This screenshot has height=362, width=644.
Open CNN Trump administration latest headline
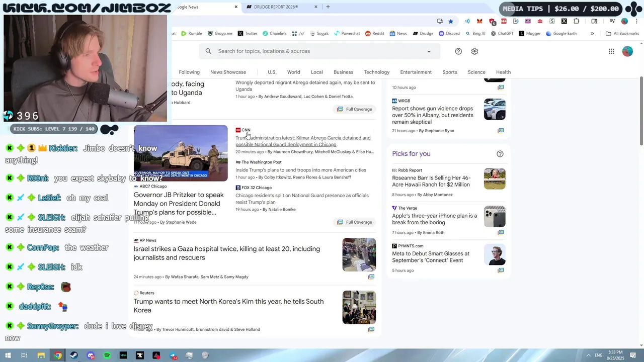[303, 141]
